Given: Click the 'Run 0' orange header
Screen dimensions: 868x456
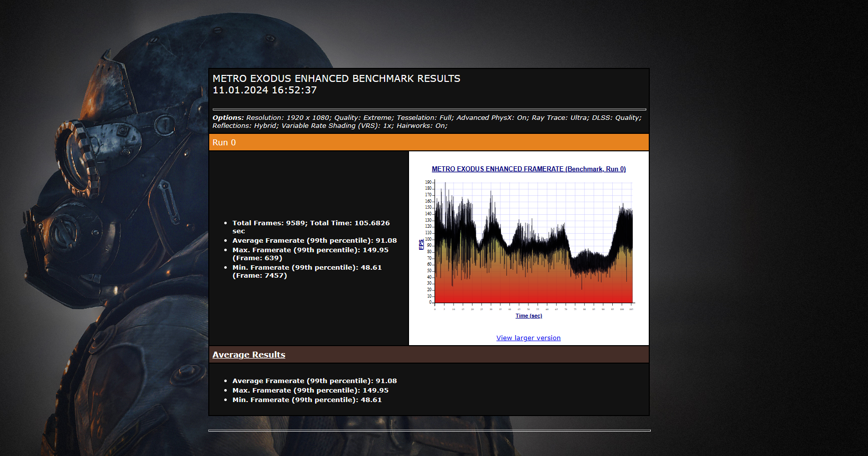Looking at the screenshot, I should point(429,142).
